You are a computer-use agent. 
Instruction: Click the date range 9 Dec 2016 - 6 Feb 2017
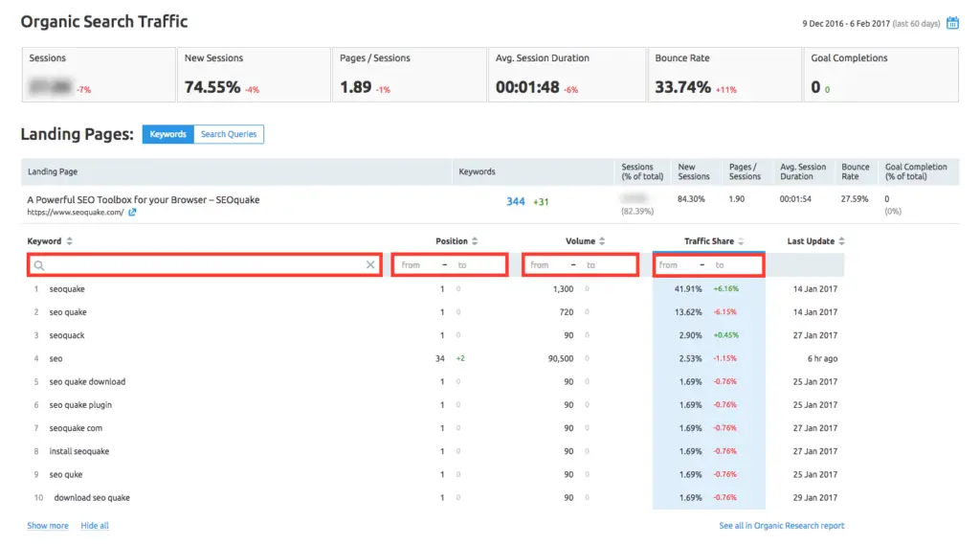coord(846,24)
